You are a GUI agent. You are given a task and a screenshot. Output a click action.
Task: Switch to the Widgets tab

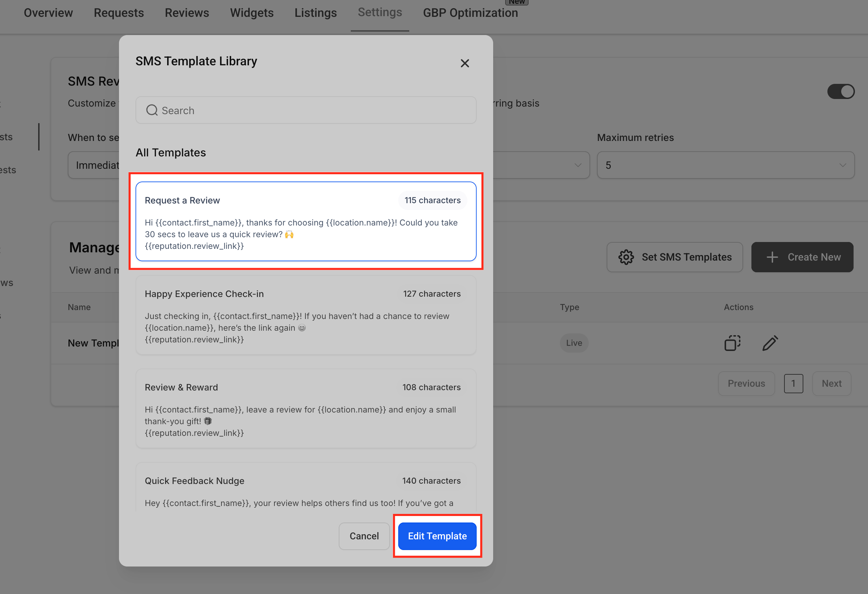[x=252, y=12]
